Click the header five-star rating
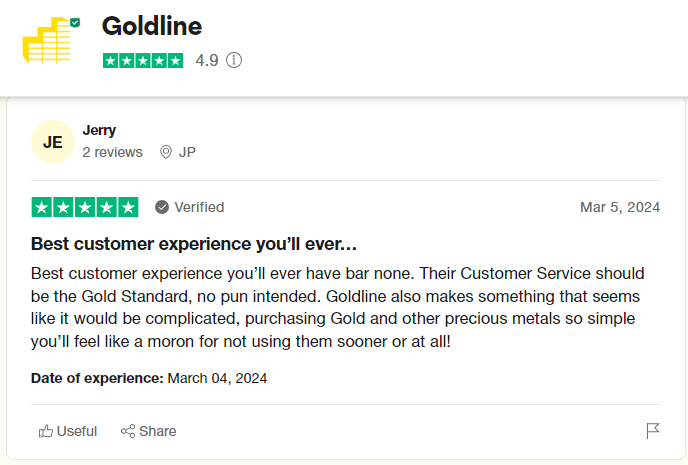 coord(143,60)
